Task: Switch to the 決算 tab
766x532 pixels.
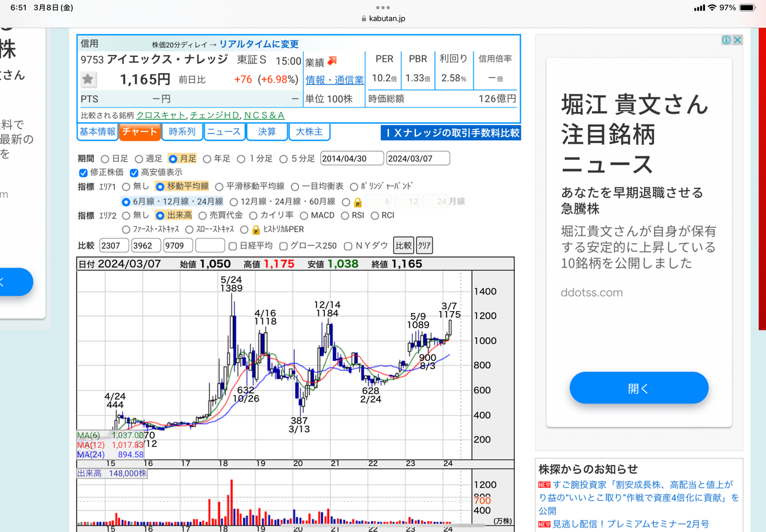Action: pos(266,132)
